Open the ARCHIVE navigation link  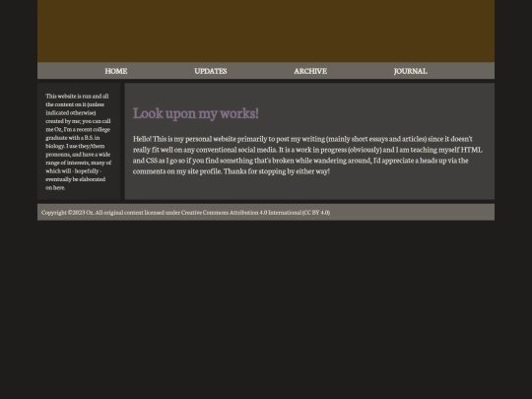click(310, 71)
